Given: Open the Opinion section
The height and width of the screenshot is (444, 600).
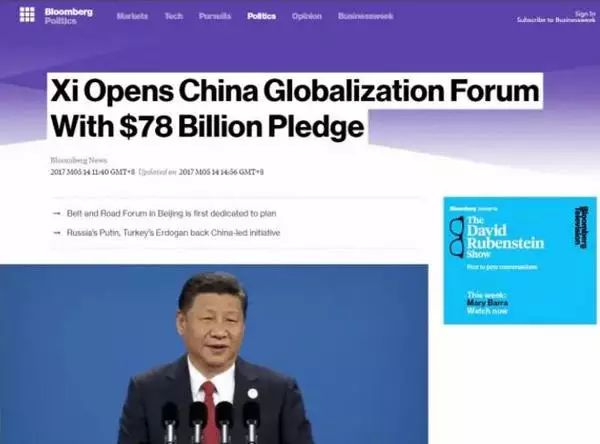Looking at the screenshot, I should 307,16.
